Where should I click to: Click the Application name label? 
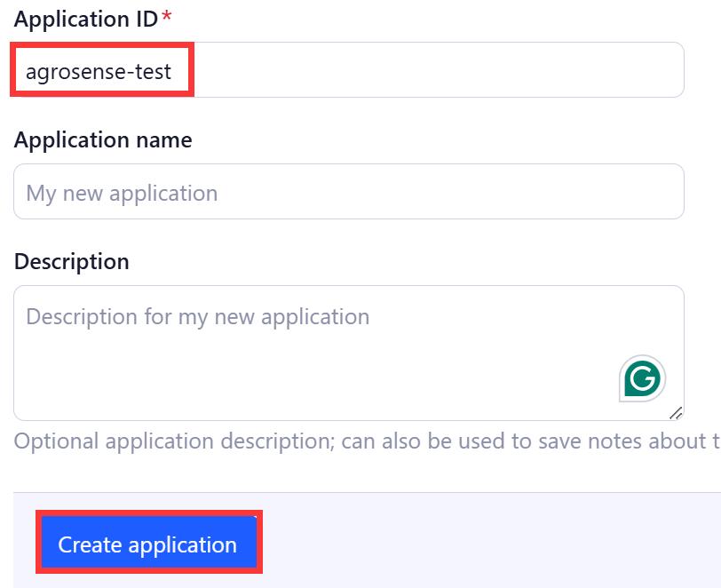coord(103,139)
